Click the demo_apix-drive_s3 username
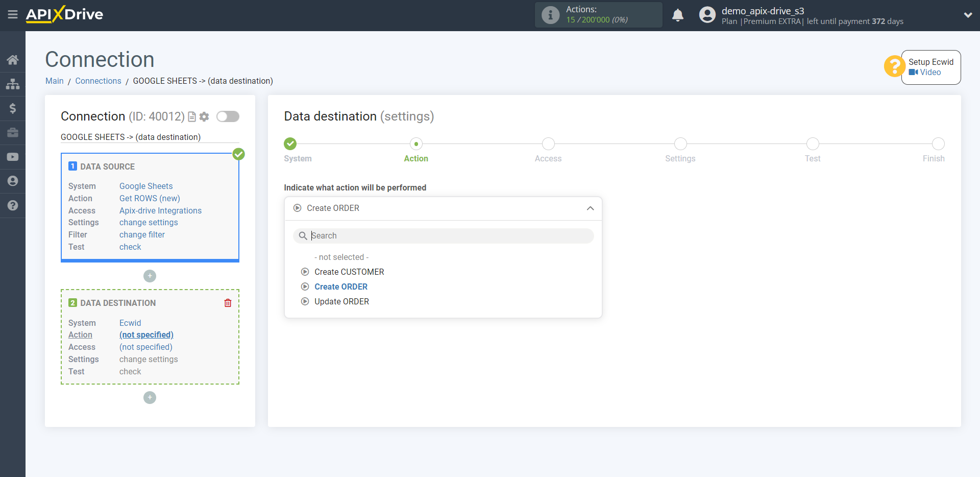 click(x=763, y=11)
